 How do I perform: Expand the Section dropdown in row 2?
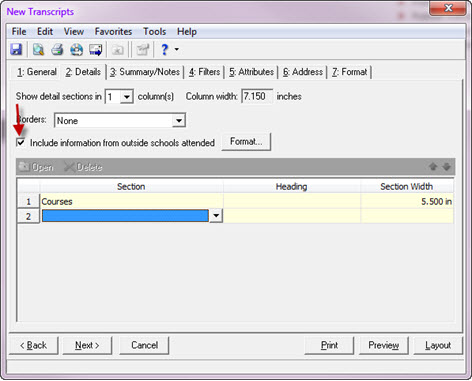pos(216,216)
